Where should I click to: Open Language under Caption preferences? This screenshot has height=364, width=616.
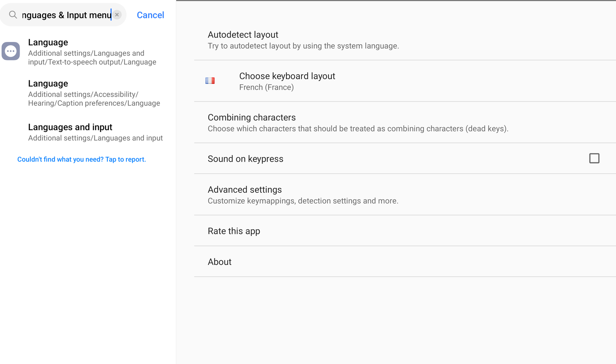pos(94,93)
